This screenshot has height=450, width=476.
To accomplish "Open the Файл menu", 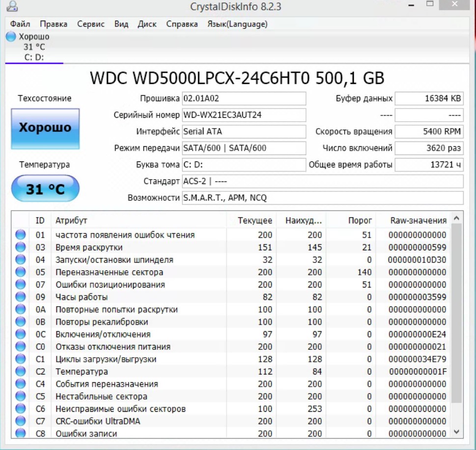I will click(x=20, y=24).
